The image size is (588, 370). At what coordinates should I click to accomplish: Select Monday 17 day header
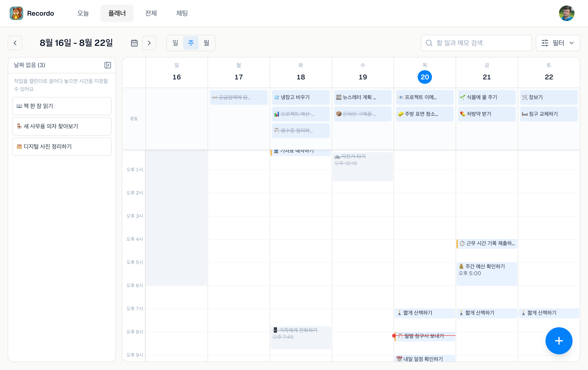point(239,73)
